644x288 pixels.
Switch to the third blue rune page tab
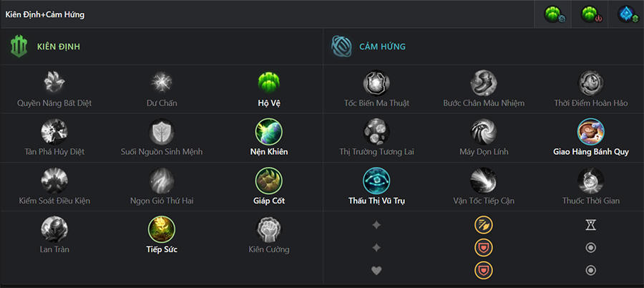point(626,14)
